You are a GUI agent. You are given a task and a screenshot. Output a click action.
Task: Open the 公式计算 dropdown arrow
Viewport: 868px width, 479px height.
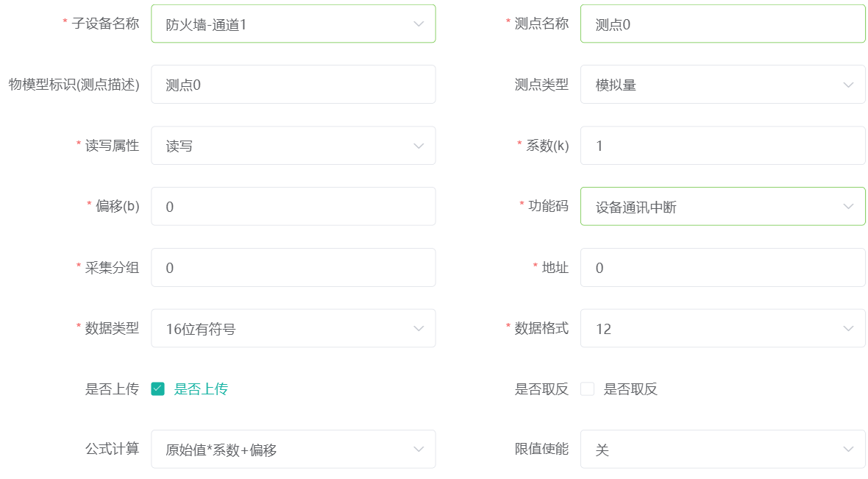tap(419, 449)
